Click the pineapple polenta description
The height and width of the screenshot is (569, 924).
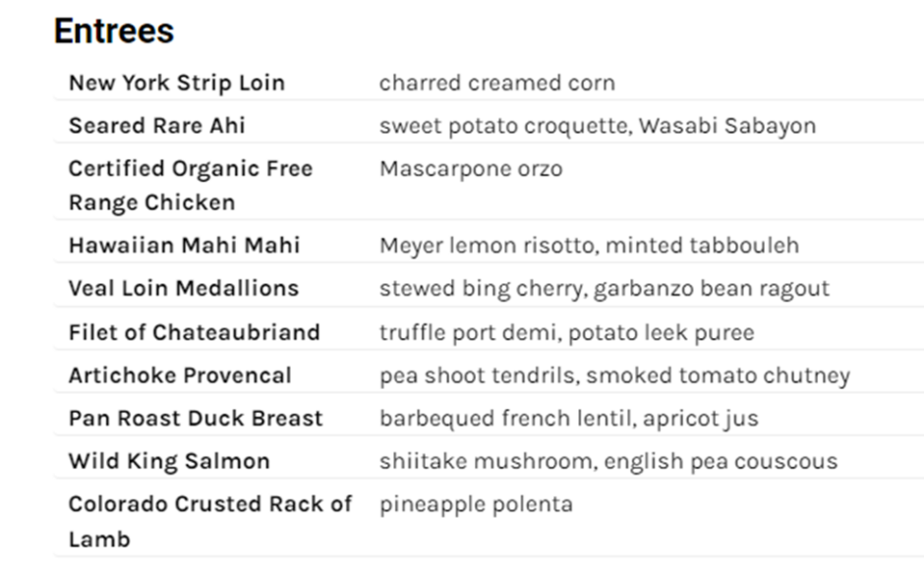click(x=476, y=505)
